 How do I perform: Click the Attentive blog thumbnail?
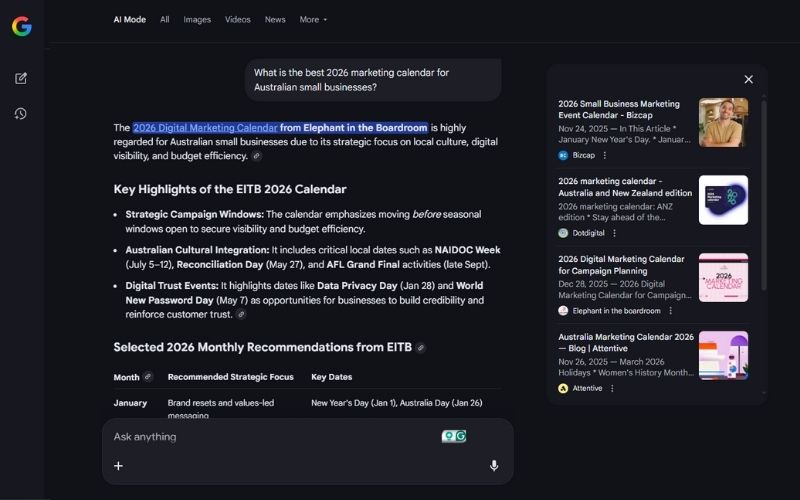(723, 355)
